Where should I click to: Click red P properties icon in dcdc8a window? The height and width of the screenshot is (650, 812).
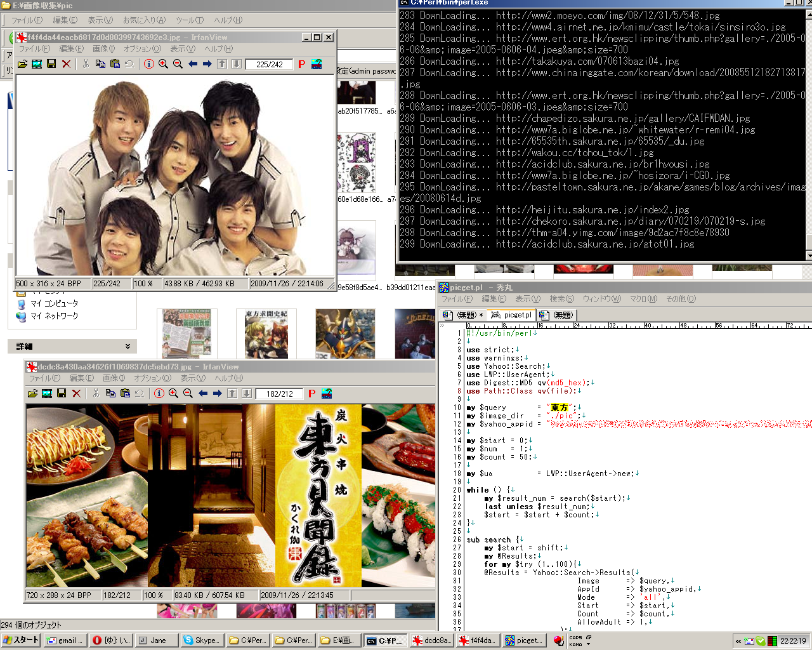coord(311,394)
